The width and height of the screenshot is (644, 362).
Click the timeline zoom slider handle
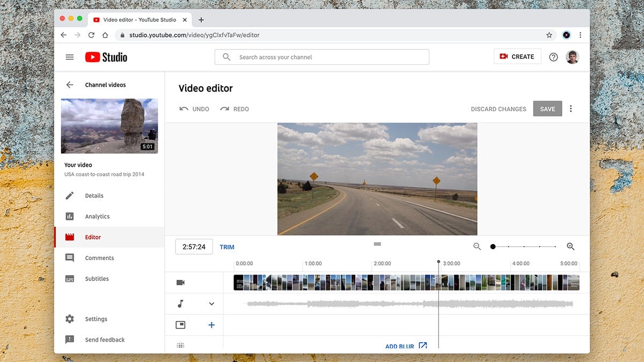493,247
